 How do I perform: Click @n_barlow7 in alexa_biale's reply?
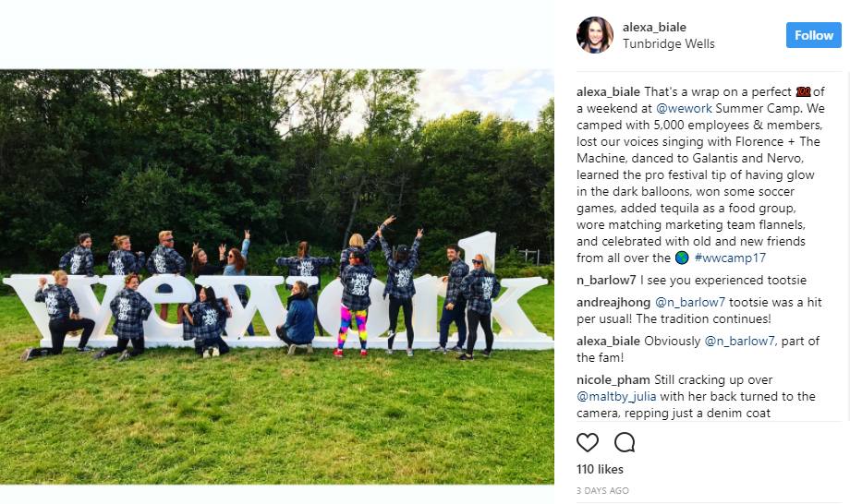pos(740,341)
